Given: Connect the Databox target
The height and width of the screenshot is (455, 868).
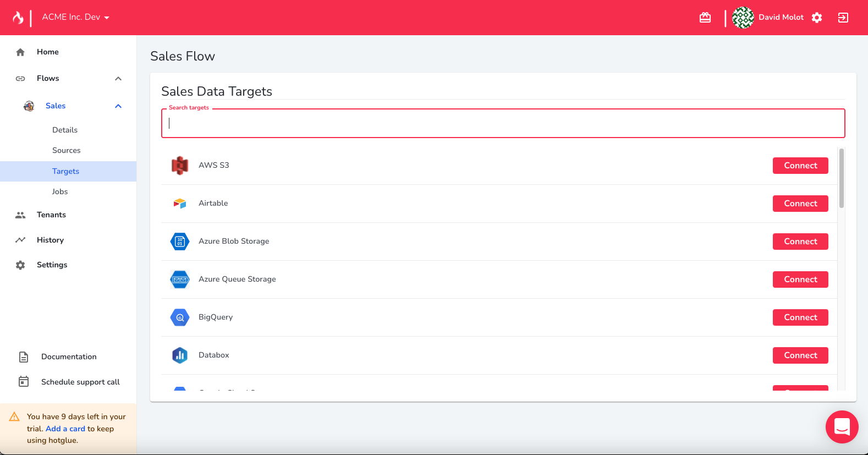Looking at the screenshot, I should tap(800, 355).
